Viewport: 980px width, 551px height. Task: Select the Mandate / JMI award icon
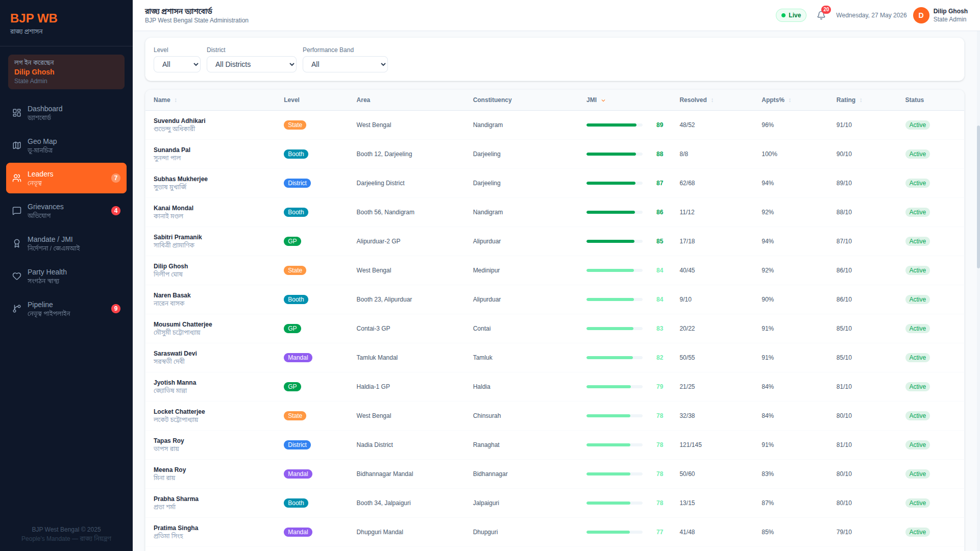tap(17, 243)
